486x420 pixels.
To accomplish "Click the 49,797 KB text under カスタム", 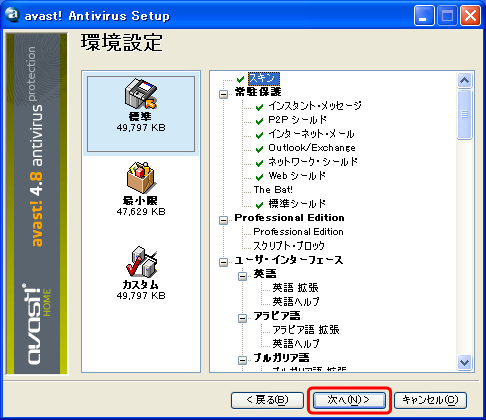I will click(141, 296).
